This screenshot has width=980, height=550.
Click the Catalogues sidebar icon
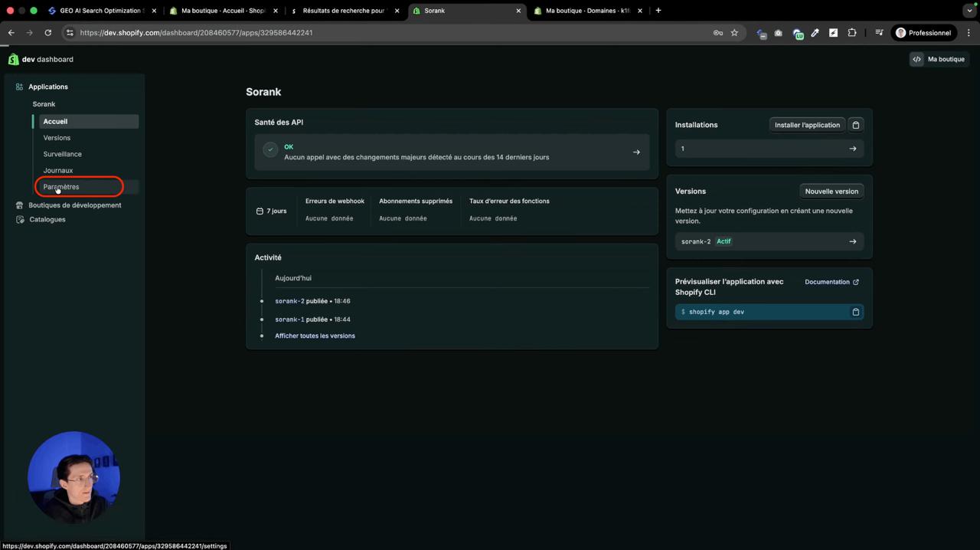(20, 219)
